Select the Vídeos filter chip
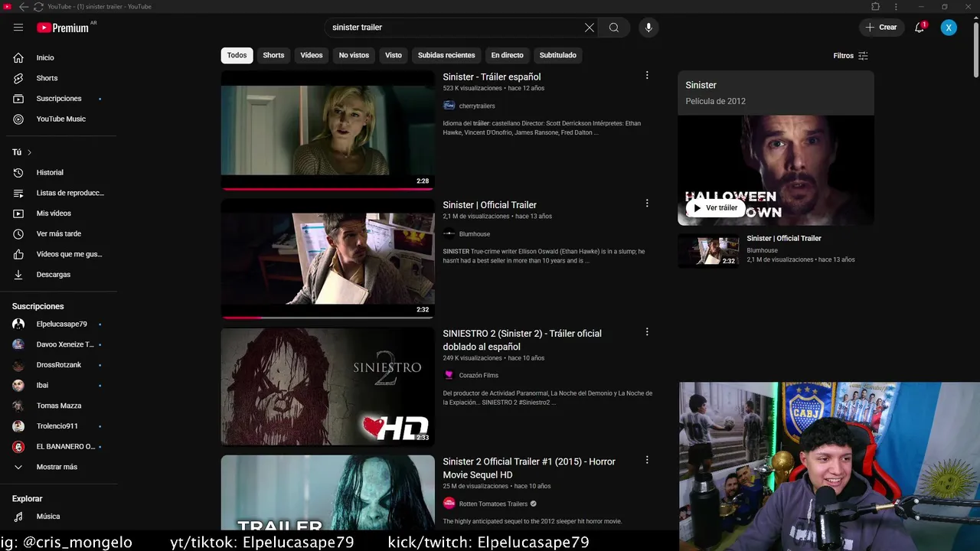980x551 pixels. pos(312,55)
